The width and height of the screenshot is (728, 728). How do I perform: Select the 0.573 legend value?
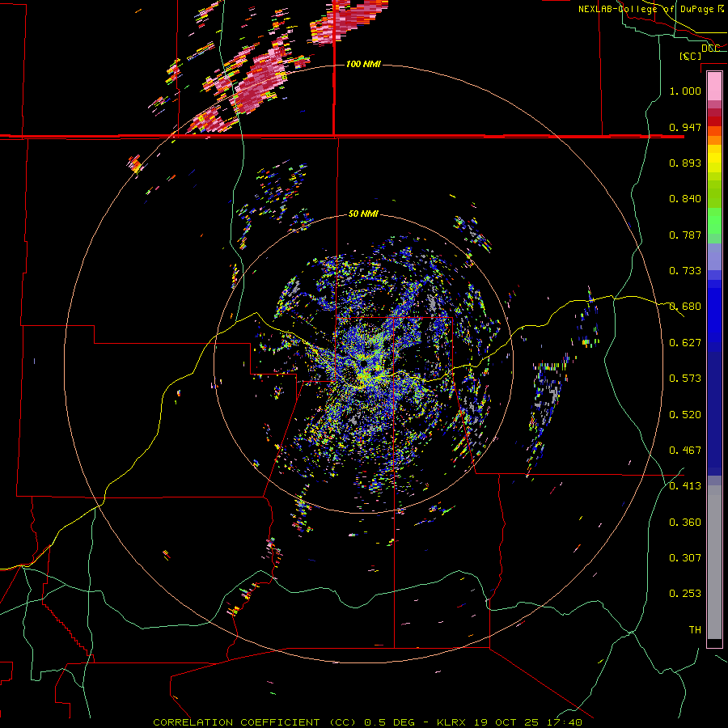(x=685, y=379)
